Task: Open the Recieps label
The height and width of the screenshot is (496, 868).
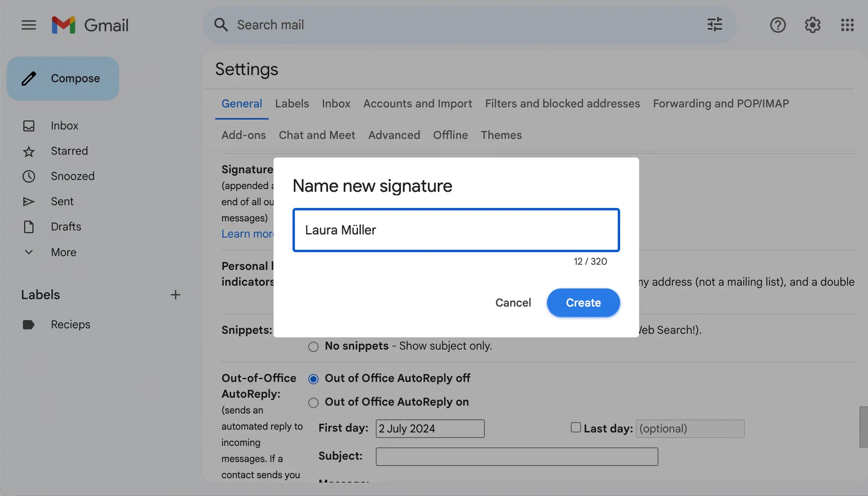Action: [70, 324]
